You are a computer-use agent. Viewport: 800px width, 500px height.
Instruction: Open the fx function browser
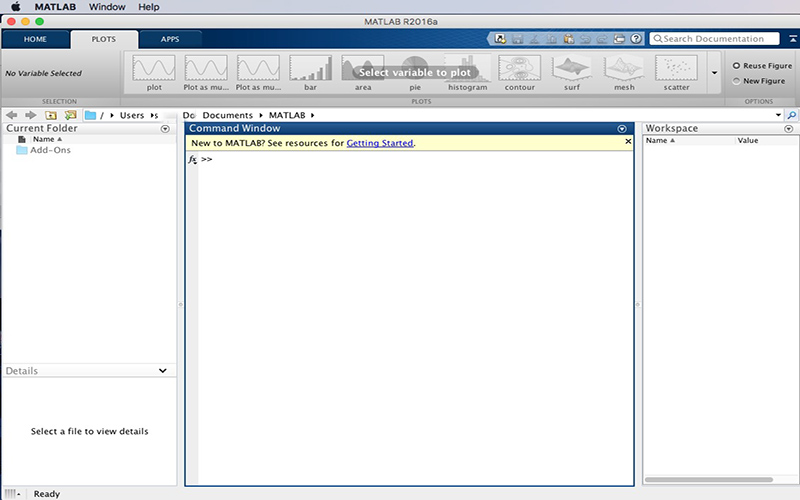click(192, 160)
